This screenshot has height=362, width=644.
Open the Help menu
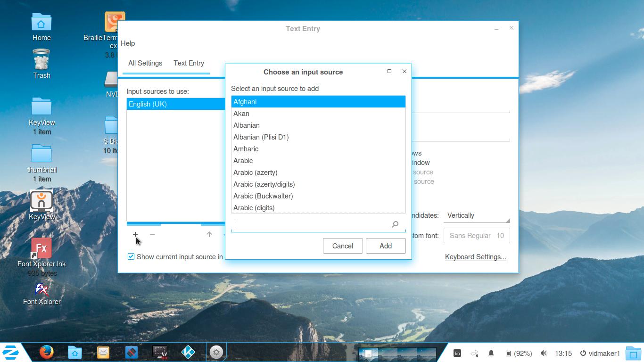pos(128,43)
